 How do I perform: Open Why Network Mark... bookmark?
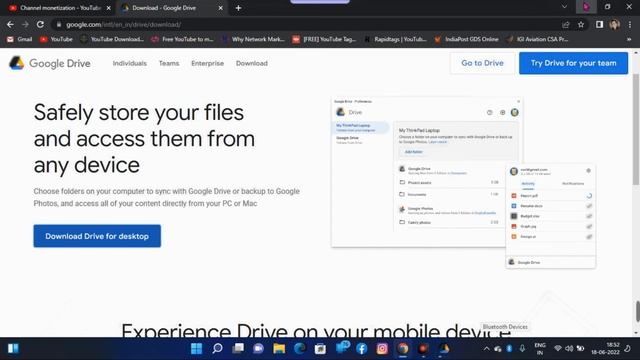(x=253, y=39)
